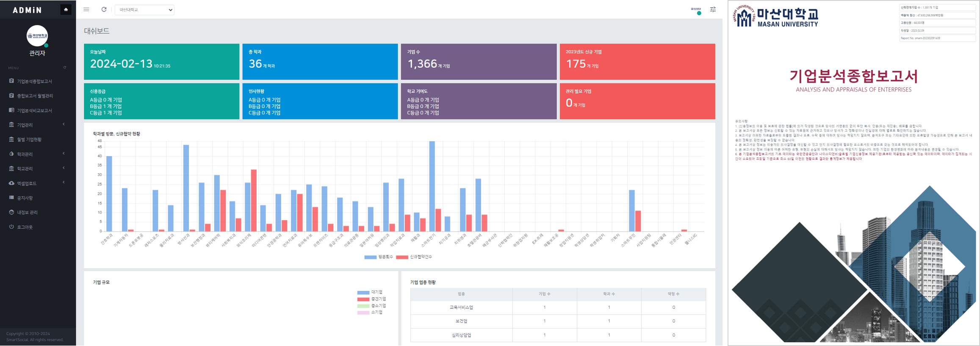Click the 기업분석종합보고서 title on report cover
The width and height of the screenshot is (980, 346).
coord(853,77)
